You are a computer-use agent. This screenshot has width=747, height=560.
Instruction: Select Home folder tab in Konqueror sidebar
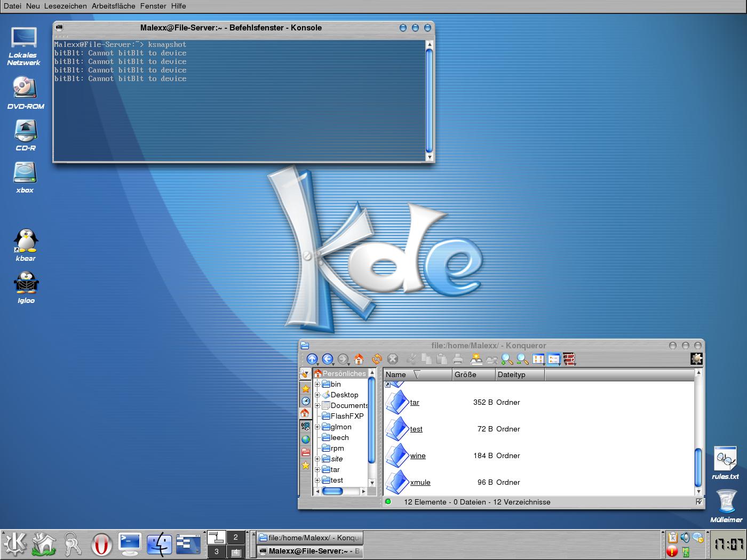pos(305,413)
